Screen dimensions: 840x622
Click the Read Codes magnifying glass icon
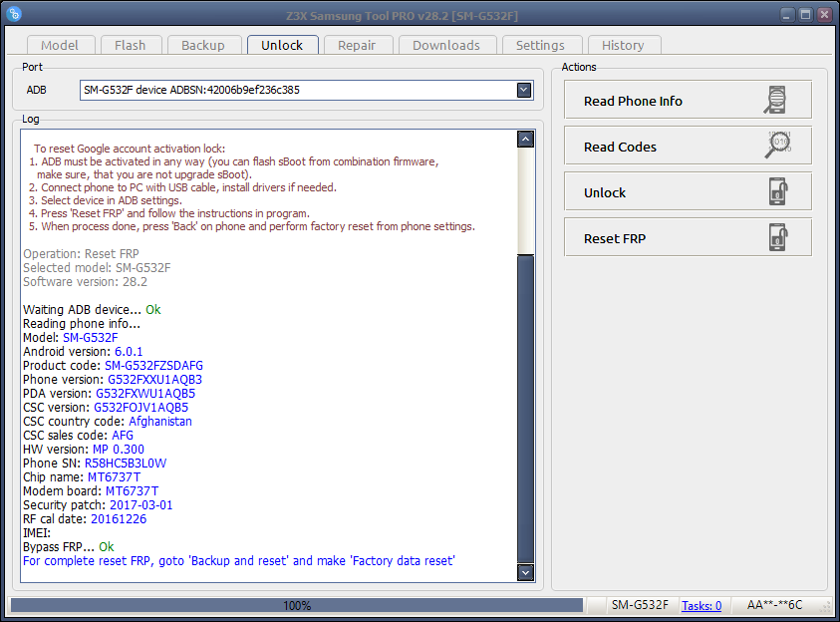(x=777, y=146)
